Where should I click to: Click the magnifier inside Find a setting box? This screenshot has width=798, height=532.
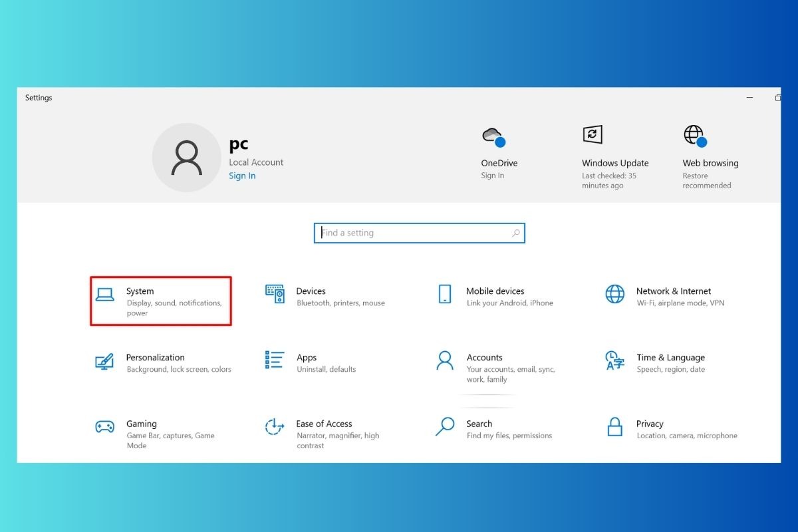click(516, 233)
